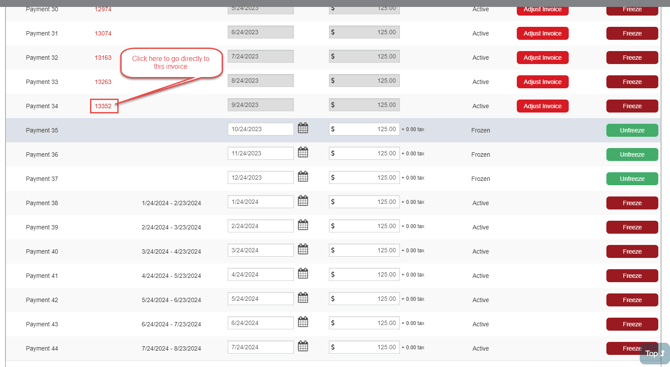Edit the 3/24/2024 date field

pos(261,250)
